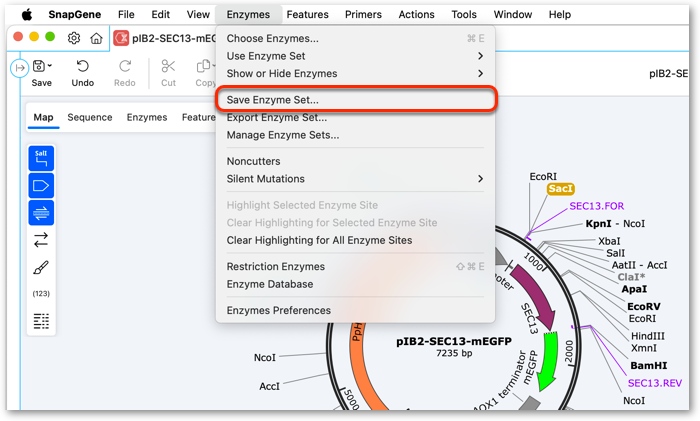
Task: Click the SEC13.FOR primer label
Action: point(596,206)
